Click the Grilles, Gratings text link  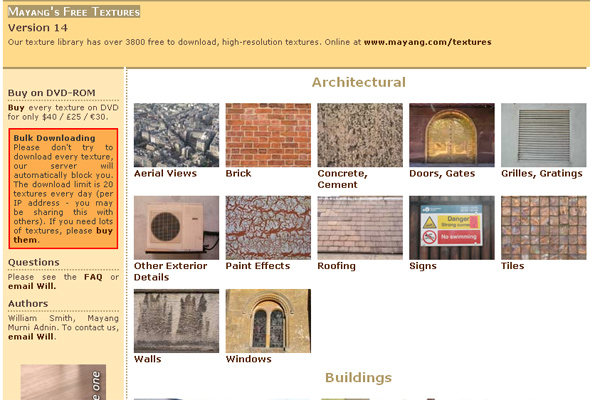click(542, 173)
